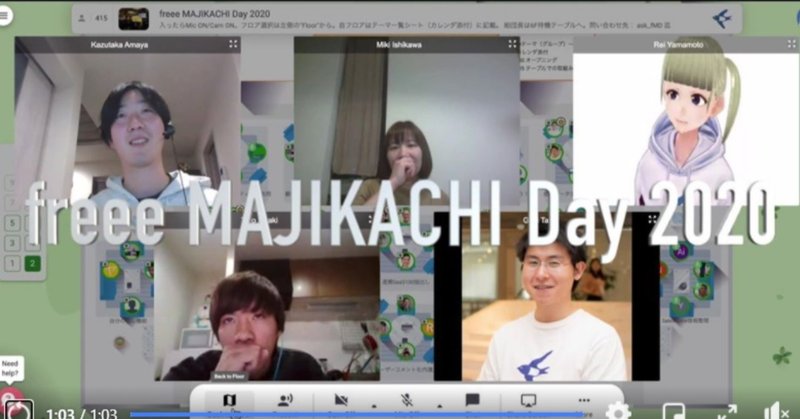The width and height of the screenshot is (800, 419).
Task: Click the video replay button
Action: pos(19,410)
